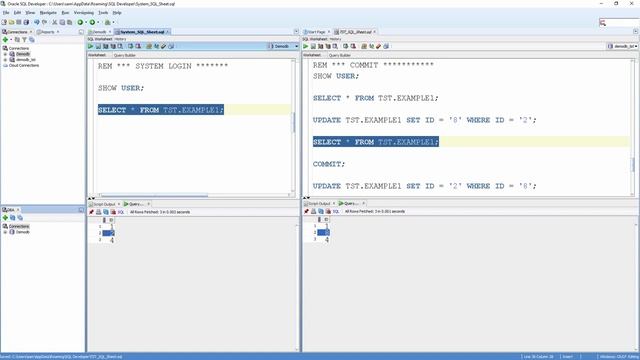Click COMMIT; line in TST worksheet
This screenshot has height=360, width=640.
coord(329,164)
